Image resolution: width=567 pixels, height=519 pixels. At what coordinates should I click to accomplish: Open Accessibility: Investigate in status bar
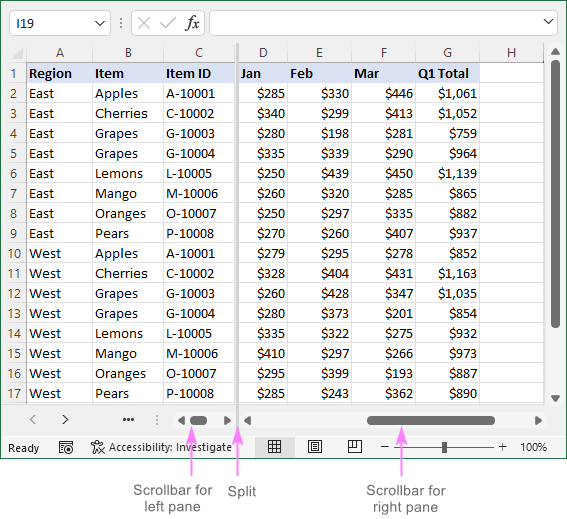click(x=161, y=447)
